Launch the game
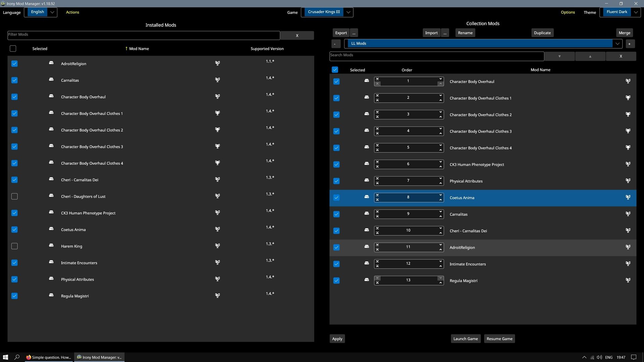 [466, 339]
